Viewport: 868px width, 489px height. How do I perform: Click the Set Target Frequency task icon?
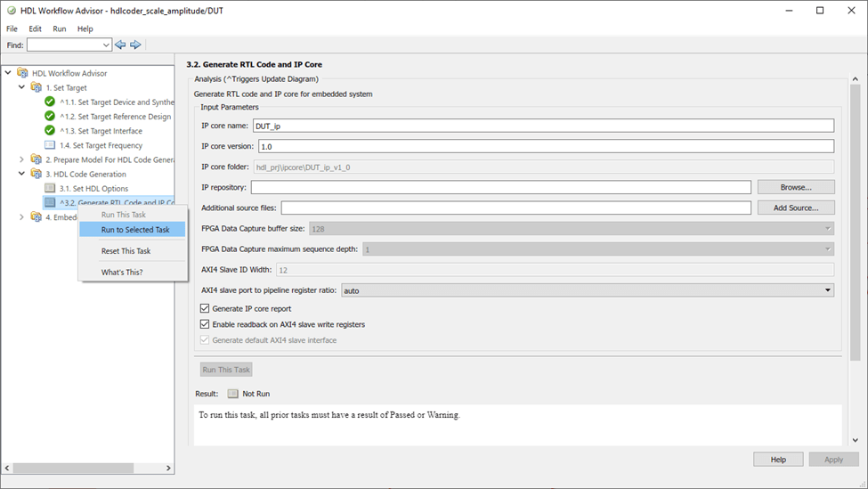[50, 145]
